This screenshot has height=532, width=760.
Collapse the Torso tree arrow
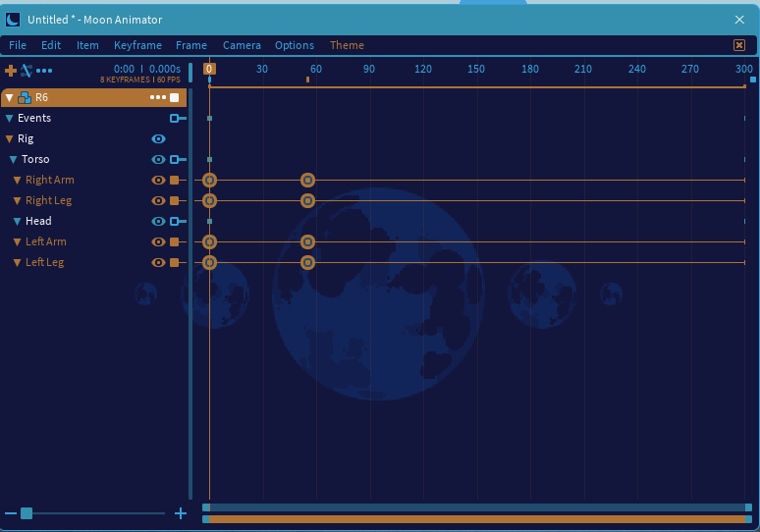pos(13,159)
